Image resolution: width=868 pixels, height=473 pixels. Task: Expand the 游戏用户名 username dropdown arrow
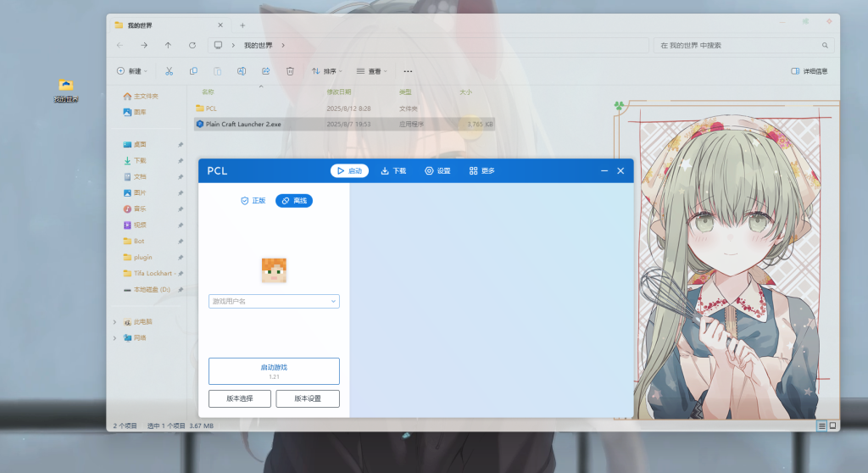click(333, 301)
